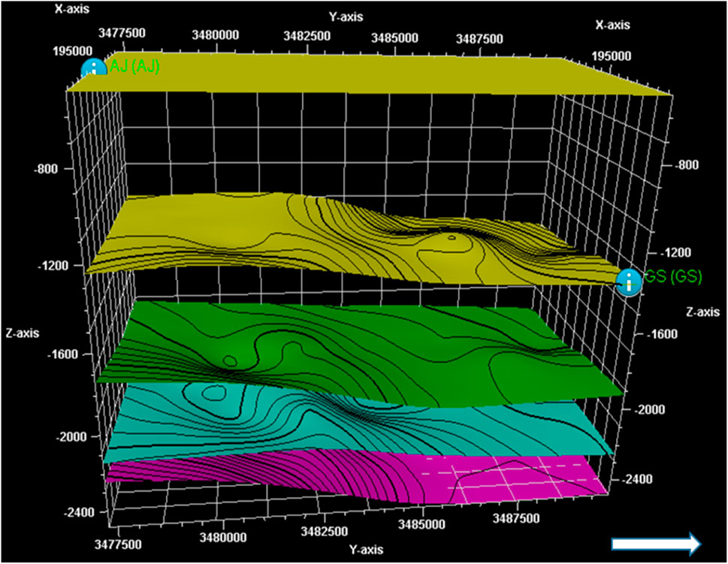Click the bottom Y-axis tick 3480000
Viewport: 728px width, 564px height.
coord(223,538)
